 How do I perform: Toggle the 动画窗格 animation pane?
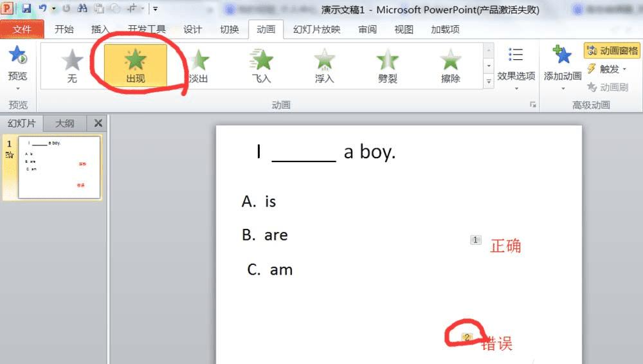[612, 51]
